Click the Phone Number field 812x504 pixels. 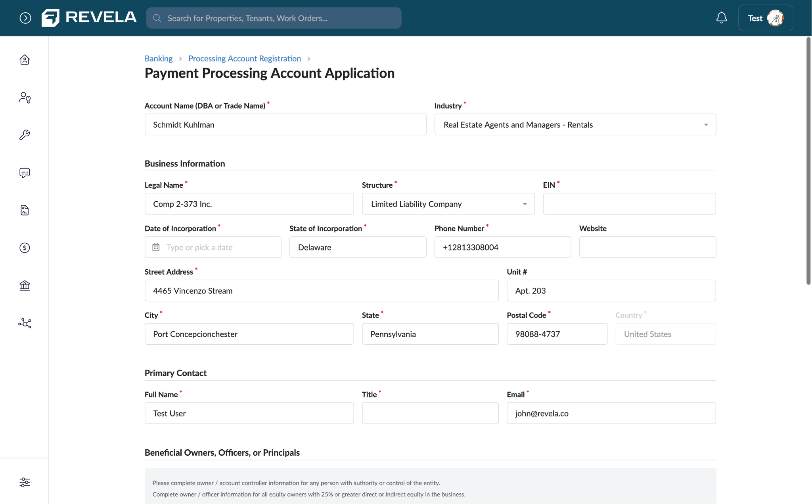point(503,247)
